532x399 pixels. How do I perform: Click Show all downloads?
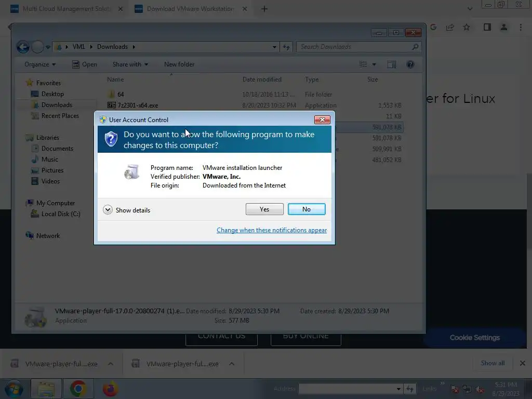click(493, 363)
